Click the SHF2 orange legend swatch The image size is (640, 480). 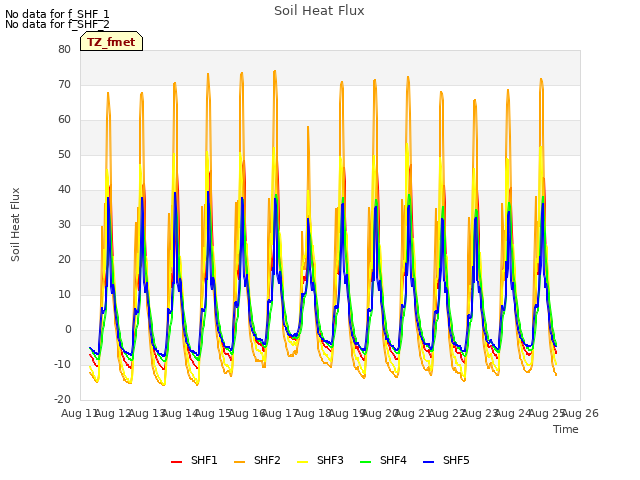(x=240, y=462)
